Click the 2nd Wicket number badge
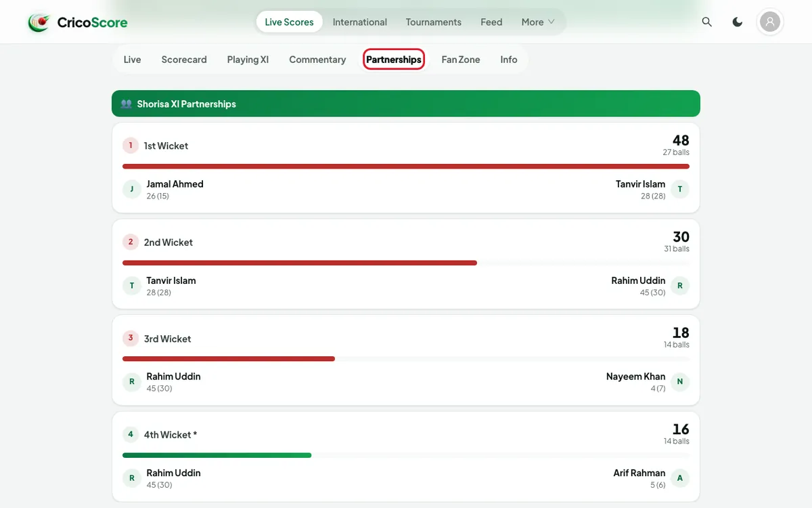 (x=131, y=242)
